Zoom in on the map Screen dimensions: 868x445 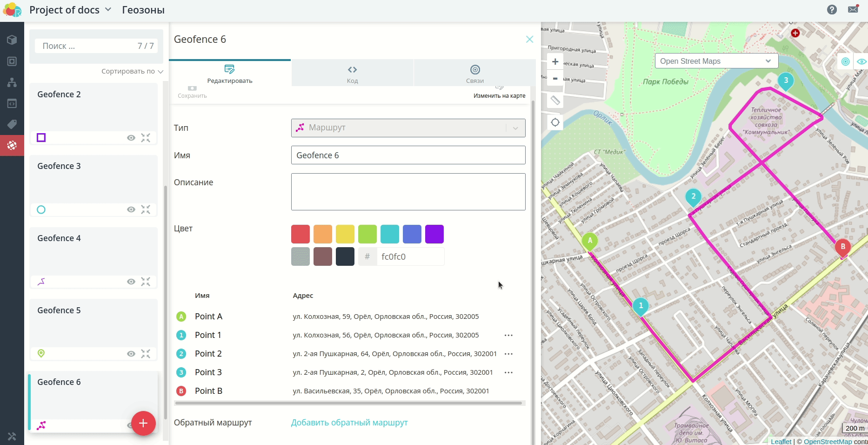tap(555, 61)
